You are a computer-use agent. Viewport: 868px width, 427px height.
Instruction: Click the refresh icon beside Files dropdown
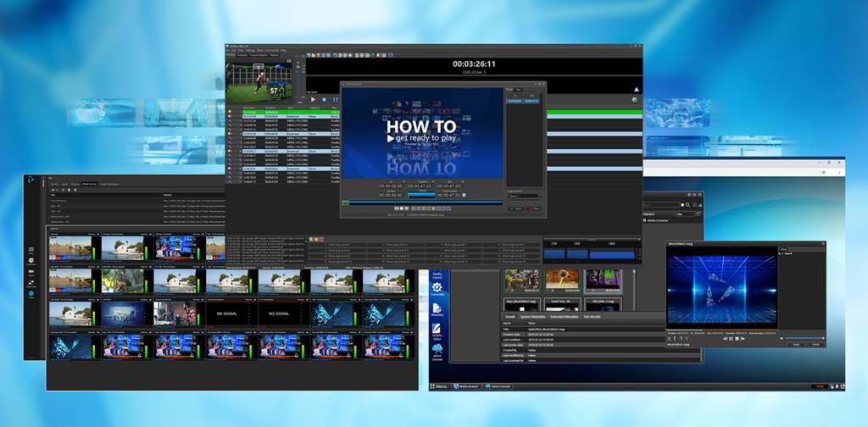698,214
